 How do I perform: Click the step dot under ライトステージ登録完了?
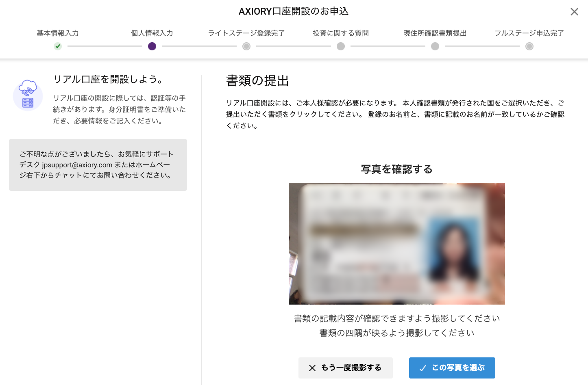pyautogui.click(x=246, y=46)
